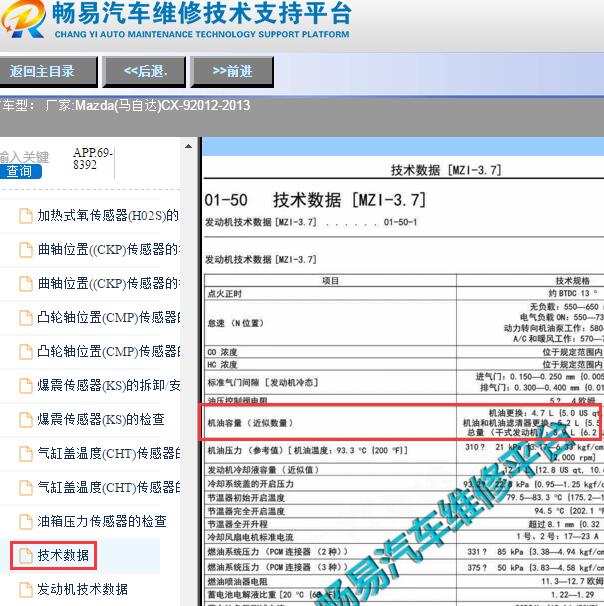Click APP.69-8392 text in sidebar
Screen dimensions: 604x606
[92, 159]
